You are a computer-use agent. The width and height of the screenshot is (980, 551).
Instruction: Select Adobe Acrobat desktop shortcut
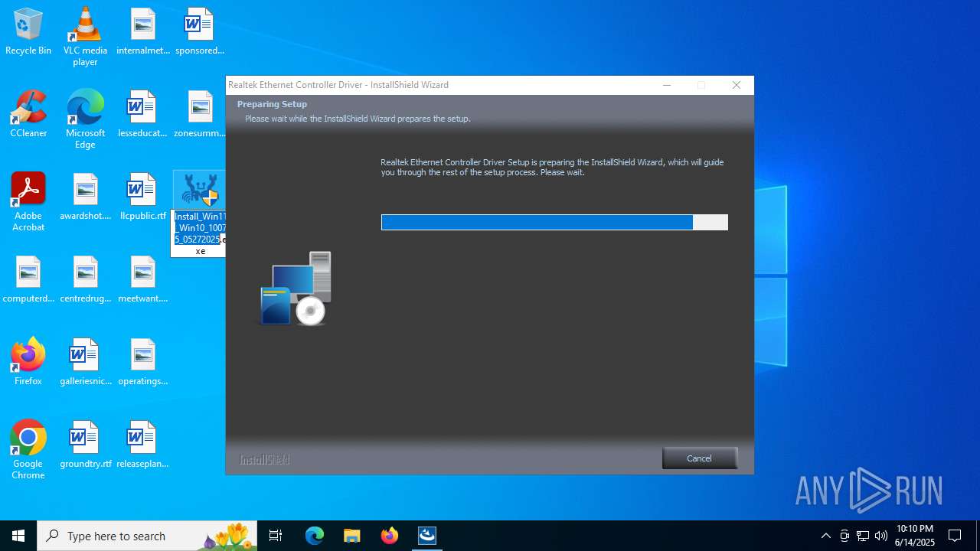tap(28, 202)
